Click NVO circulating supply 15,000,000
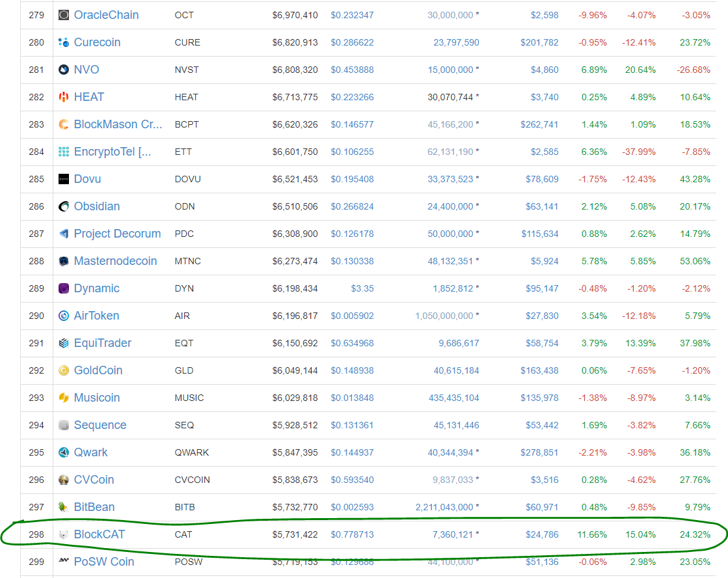Screen dimensions: 728x578 [x=450, y=70]
